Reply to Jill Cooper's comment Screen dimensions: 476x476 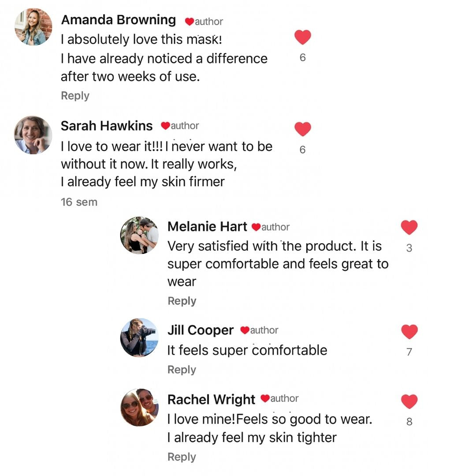(x=182, y=370)
